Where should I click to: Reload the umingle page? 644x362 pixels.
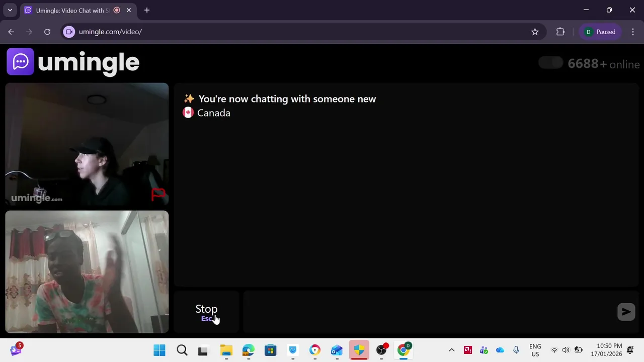(x=47, y=32)
